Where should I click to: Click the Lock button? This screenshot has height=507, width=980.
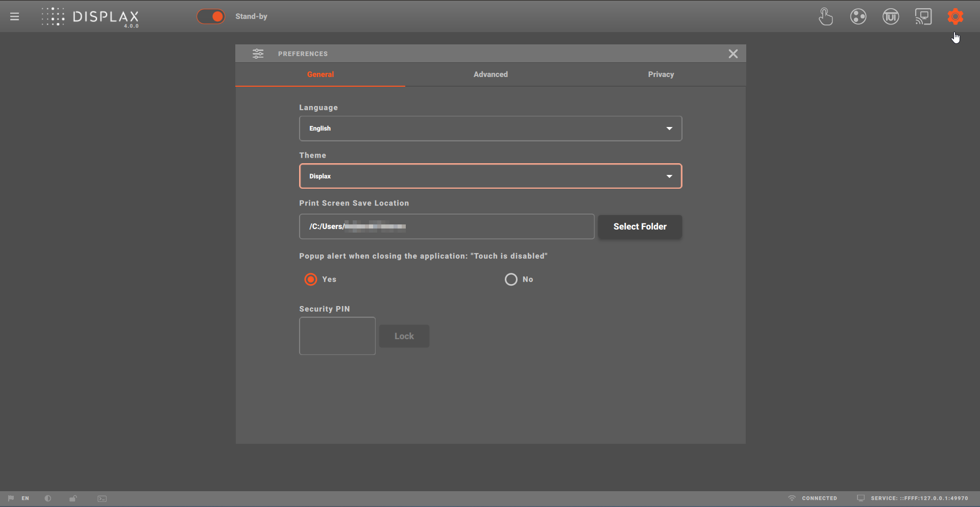[404, 336]
